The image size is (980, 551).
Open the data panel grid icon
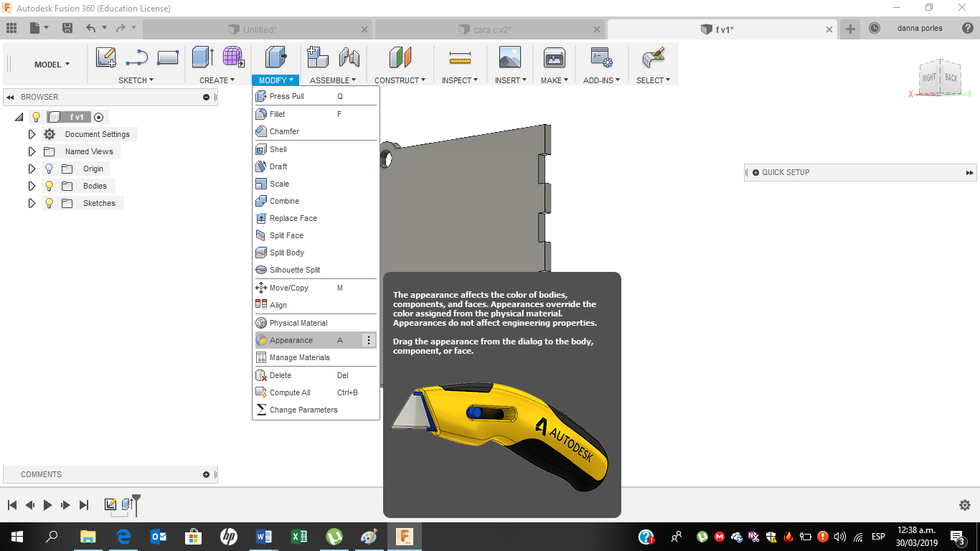(x=11, y=28)
